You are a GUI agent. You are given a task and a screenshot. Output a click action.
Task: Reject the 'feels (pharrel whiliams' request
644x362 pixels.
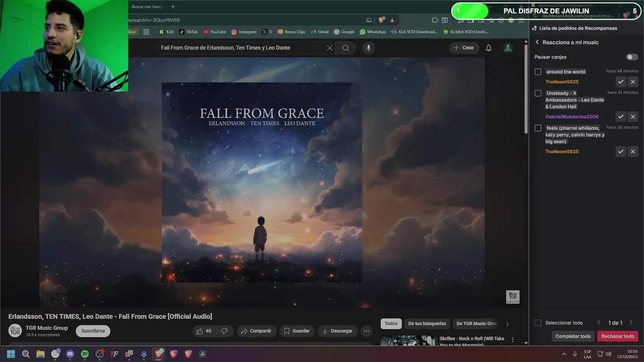(x=633, y=151)
